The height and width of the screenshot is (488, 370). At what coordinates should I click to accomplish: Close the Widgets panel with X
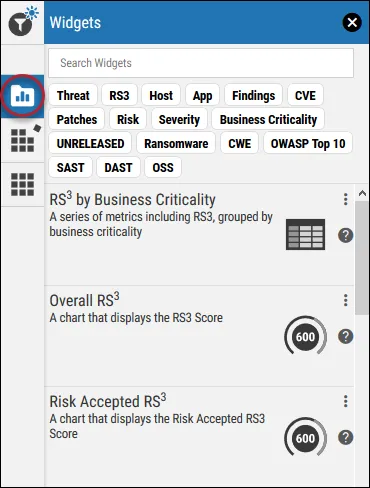pyautogui.click(x=352, y=23)
